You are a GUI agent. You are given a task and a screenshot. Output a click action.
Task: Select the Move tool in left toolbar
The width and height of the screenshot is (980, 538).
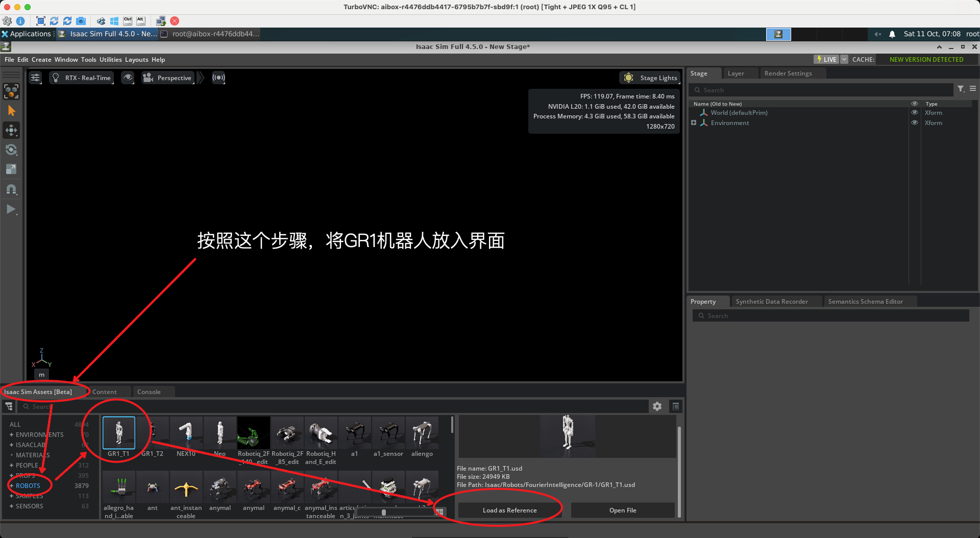[11, 130]
